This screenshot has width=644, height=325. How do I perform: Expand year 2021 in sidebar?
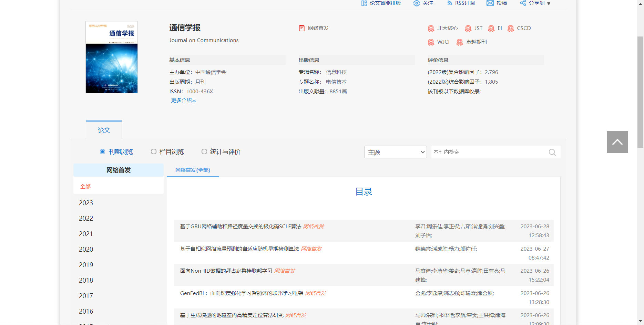(86, 234)
